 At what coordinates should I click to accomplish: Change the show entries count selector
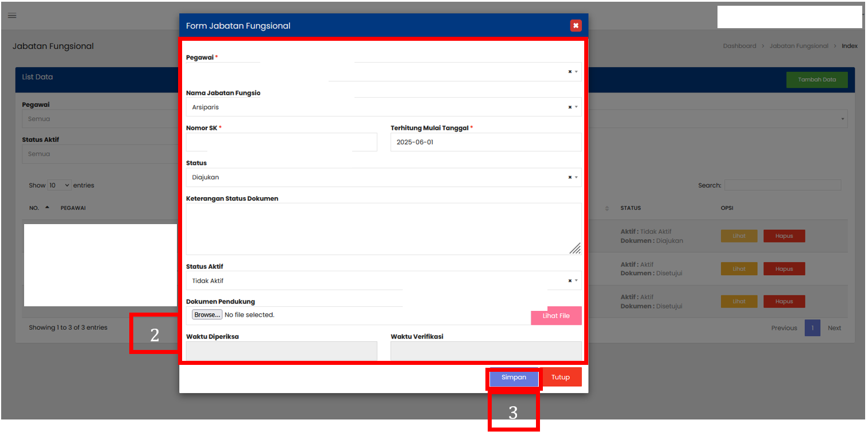[59, 185]
